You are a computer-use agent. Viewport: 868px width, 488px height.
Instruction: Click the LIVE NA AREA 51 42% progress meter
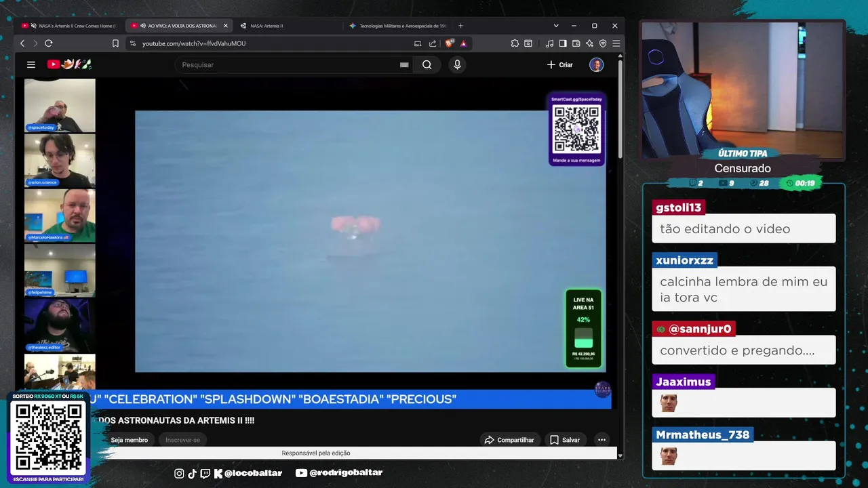(x=583, y=329)
